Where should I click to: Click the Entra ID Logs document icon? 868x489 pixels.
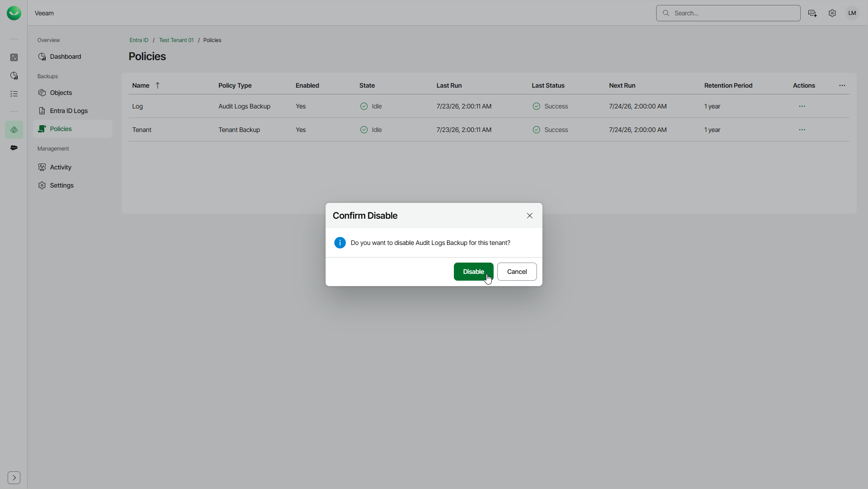42,111
